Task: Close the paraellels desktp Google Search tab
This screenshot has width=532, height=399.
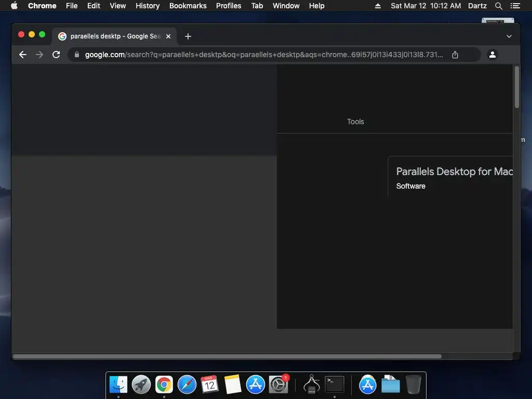Action: coord(168,36)
